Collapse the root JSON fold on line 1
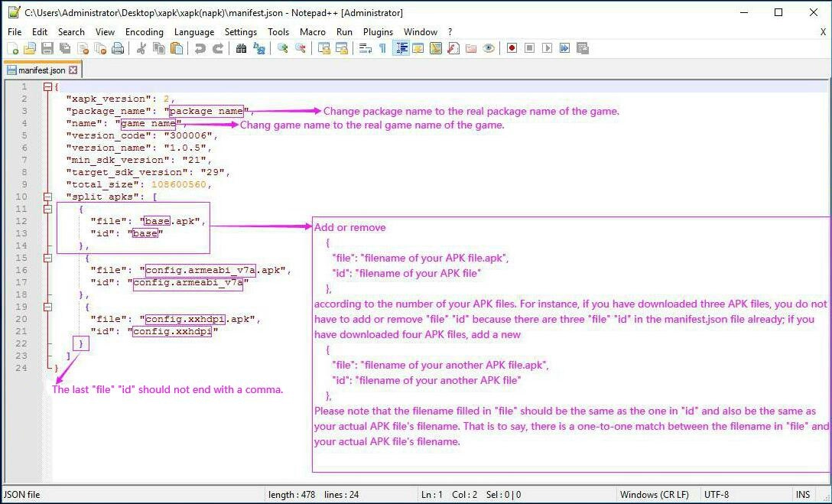Viewport: 832px width, 504px height. pyautogui.click(x=47, y=86)
